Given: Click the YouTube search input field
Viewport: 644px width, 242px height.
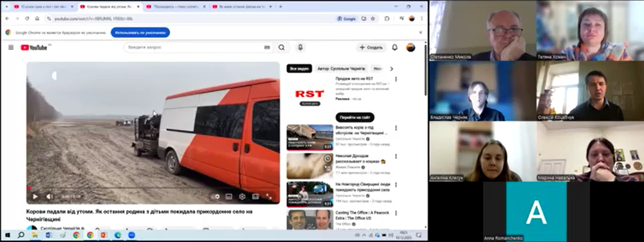Looking at the screenshot, I should pyautogui.click(x=195, y=48).
